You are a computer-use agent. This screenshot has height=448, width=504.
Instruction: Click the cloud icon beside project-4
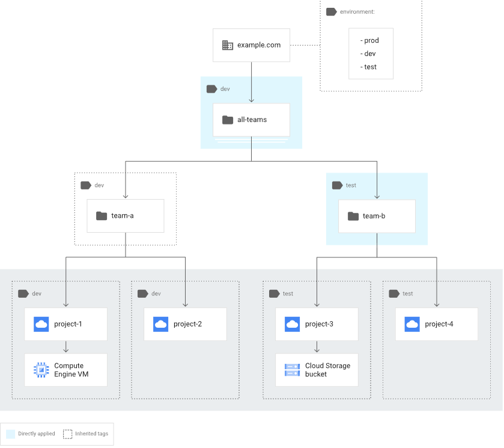pyautogui.click(x=411, y=324)
